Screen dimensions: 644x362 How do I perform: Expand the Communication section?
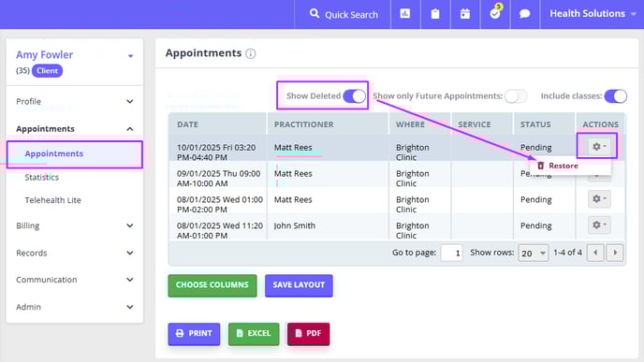click(x=75, y=280)
